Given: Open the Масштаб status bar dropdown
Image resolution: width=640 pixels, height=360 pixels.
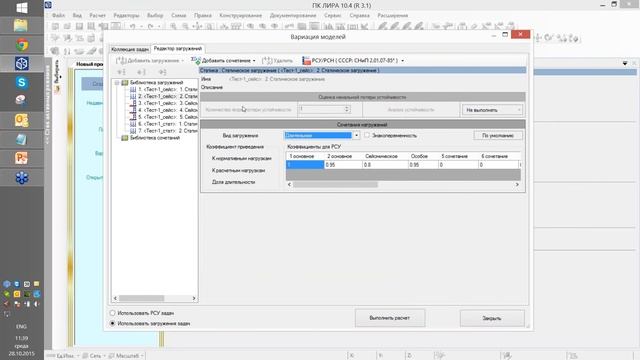Looking at the screenshot, I should tap(126, 356).
